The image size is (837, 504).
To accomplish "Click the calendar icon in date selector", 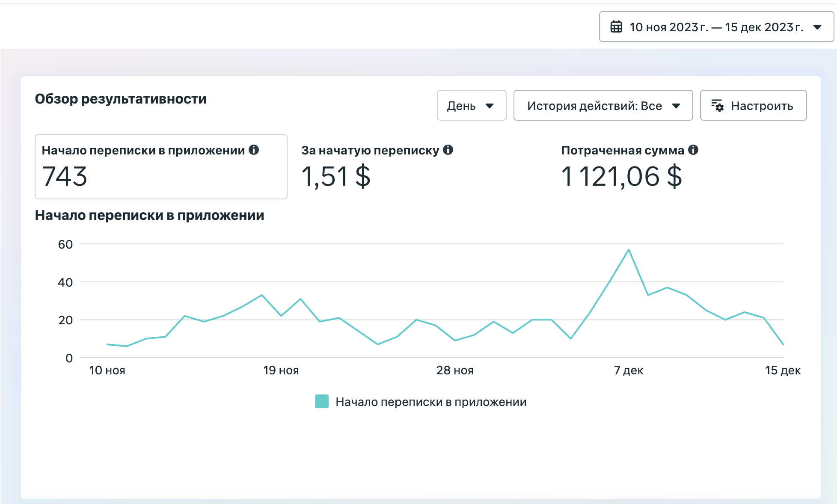I will (616, 27).
